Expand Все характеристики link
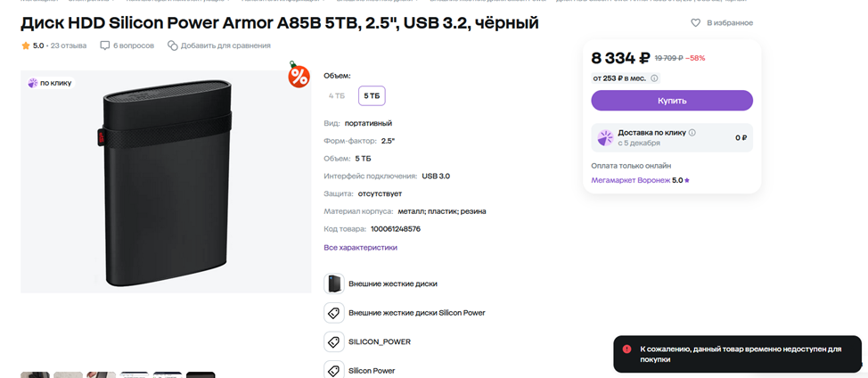The width and height of the screenshot is (868, 378). (x=360, y=247)
